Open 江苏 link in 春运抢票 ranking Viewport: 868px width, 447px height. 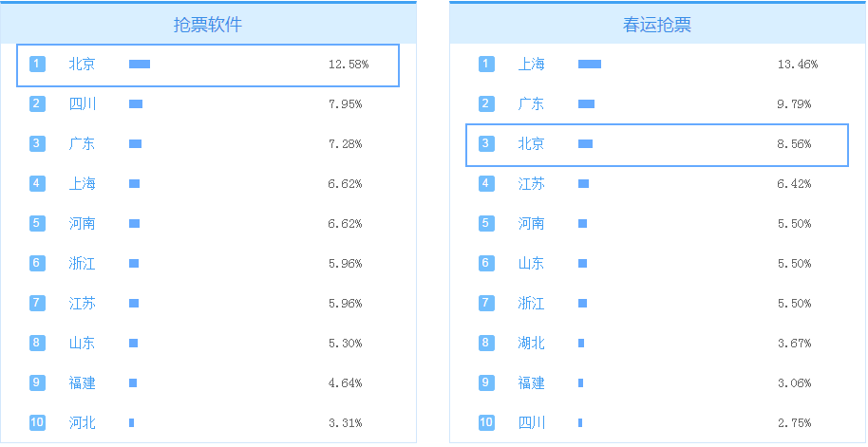(531, 184)
